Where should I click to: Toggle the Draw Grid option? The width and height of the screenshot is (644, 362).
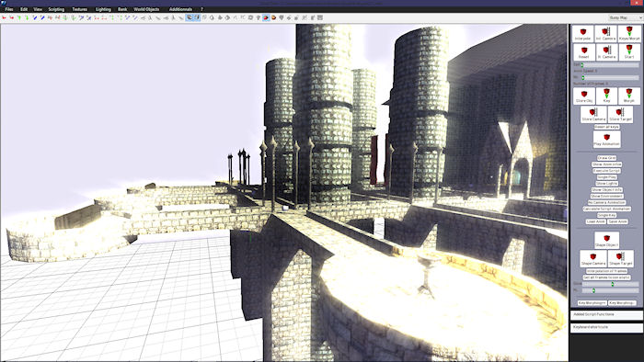tap(606, 158)
